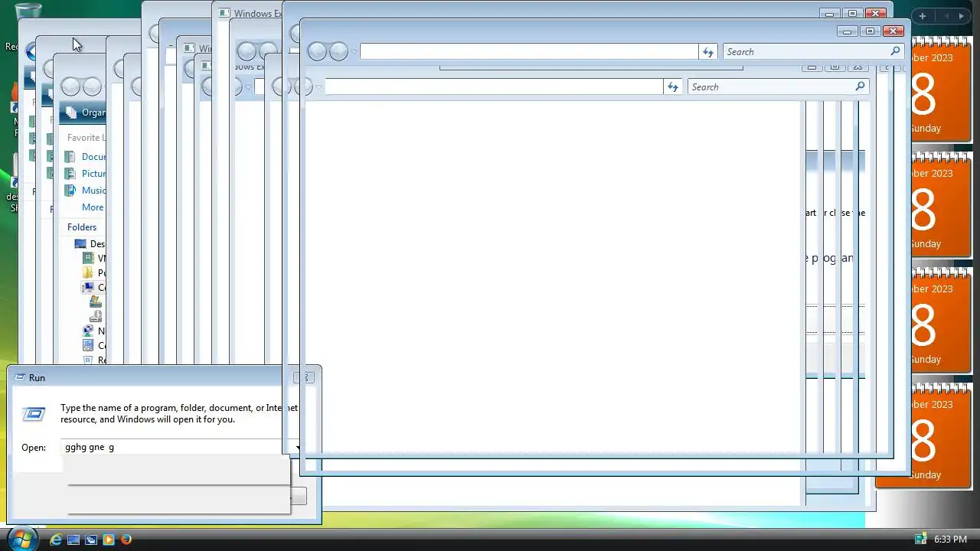Viewport: 980px width, 551px height.
Task: Click the Show Desktop quick launch icon
Action: click(x=73, y=540)
